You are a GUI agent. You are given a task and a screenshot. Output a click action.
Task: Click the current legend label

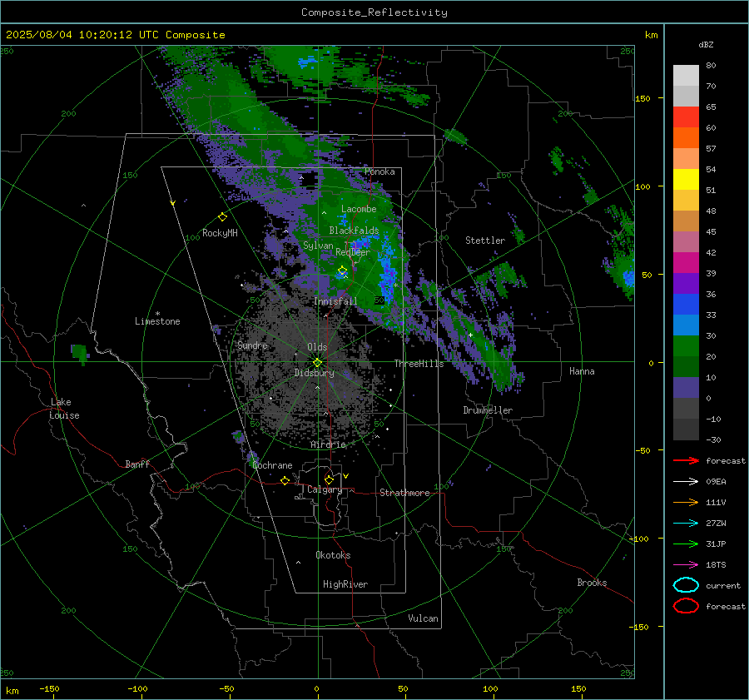tap(723, 586)
